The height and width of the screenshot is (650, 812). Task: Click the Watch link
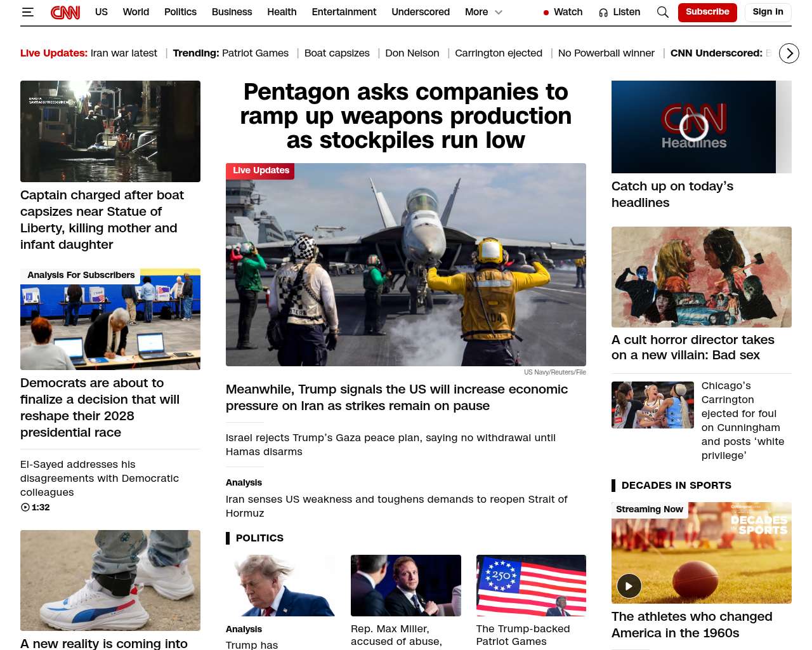pyautogui.click(x=568, y=12)
